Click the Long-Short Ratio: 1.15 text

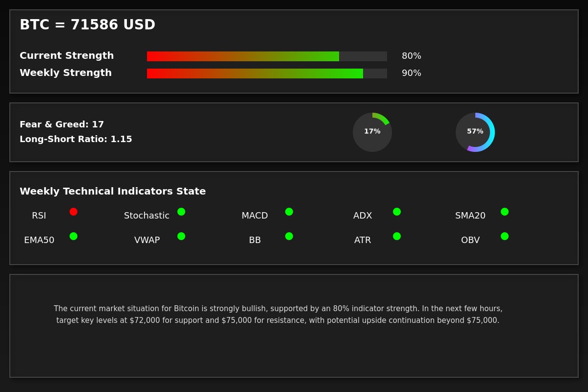coord(76,139)
